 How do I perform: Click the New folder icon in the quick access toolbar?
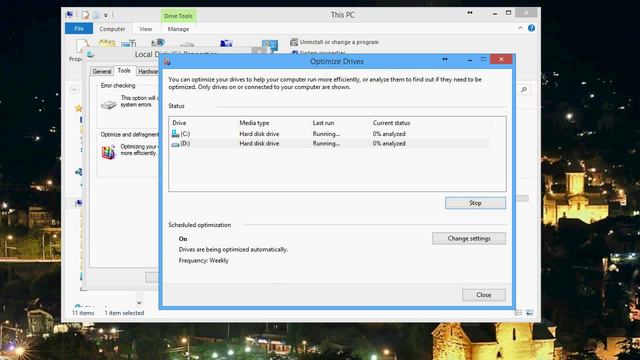click(x=96, y=15)
